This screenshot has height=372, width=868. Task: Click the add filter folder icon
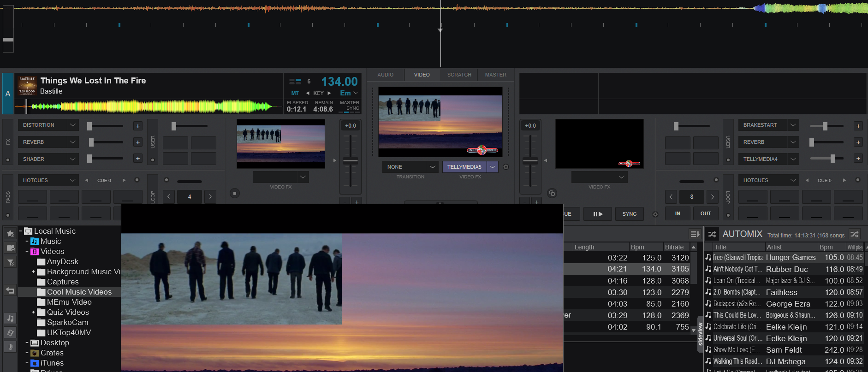click(10, 262)
